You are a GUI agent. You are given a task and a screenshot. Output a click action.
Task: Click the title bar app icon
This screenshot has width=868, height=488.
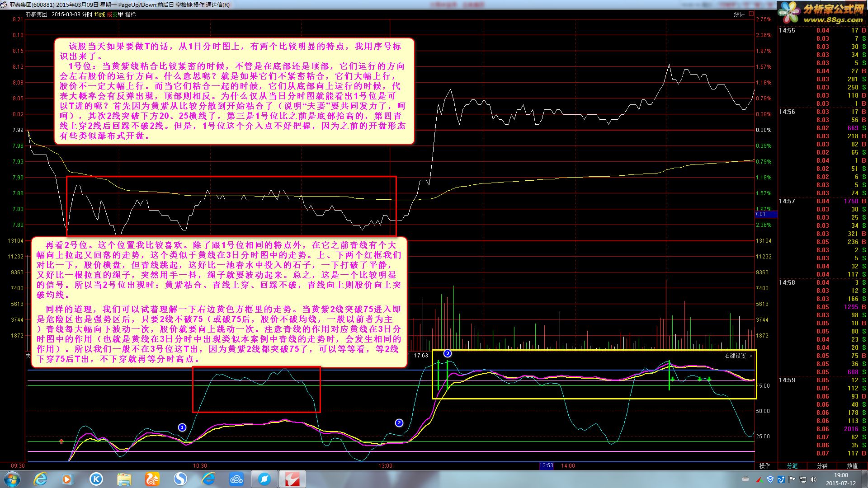pos(5,5)
